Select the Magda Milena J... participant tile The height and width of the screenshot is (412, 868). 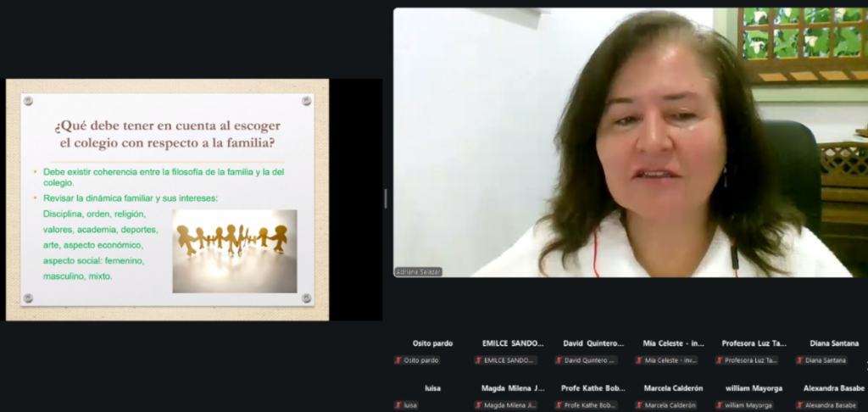point(513,397)
